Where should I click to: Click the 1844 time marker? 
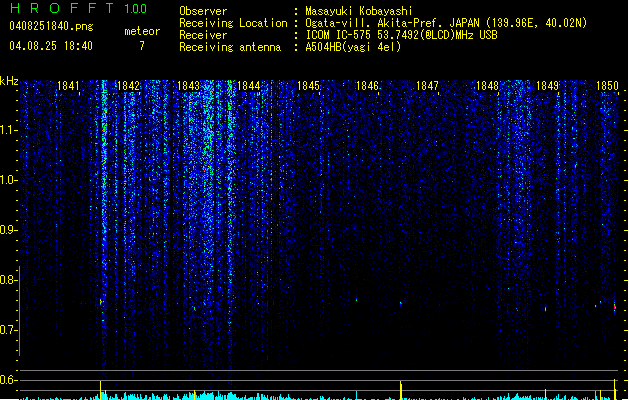(x=248, y=86)
